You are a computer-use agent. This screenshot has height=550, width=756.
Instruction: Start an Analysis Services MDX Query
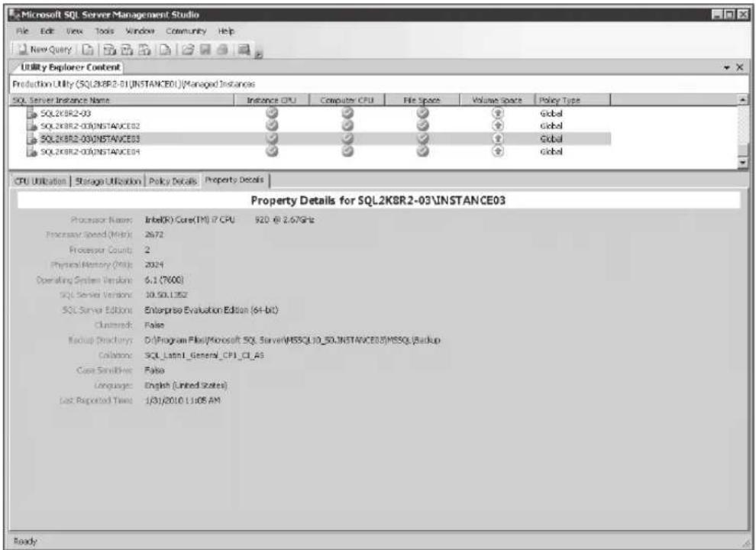[110, 49]
